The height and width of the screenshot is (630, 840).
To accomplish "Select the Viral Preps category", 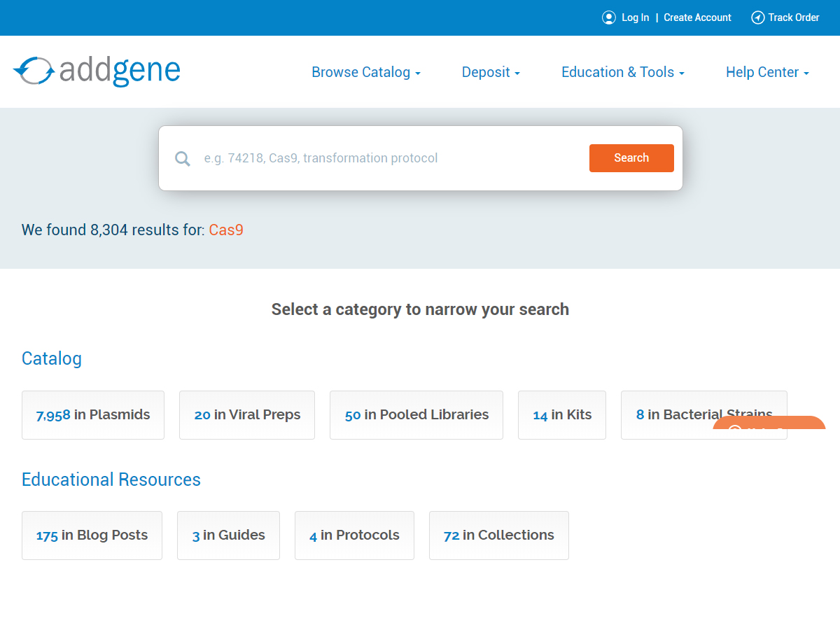I will (247, 415).
